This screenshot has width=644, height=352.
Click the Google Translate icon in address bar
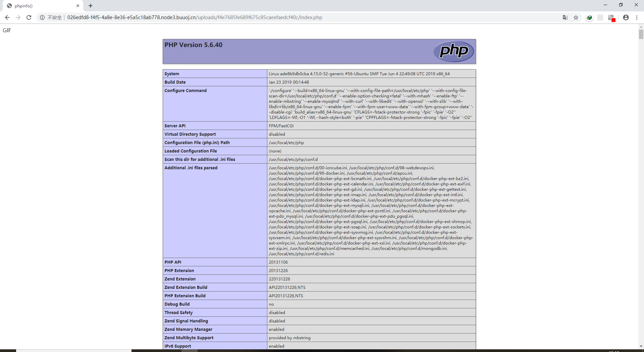point(565,17)
